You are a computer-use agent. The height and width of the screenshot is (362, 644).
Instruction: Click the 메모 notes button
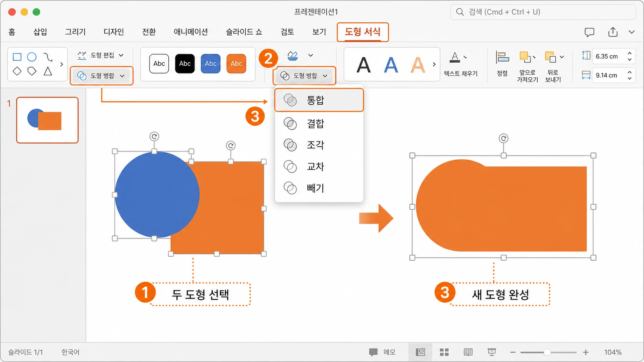point(382,352)
